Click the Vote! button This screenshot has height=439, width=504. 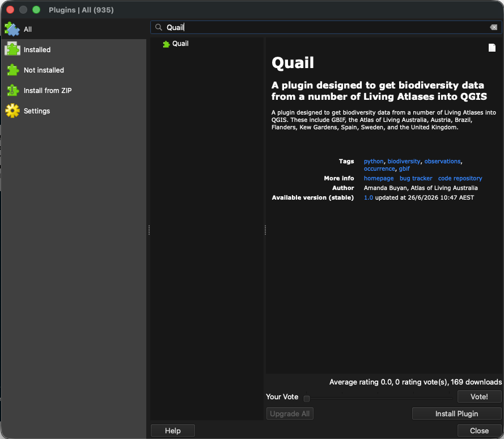(x=479, y=396)
